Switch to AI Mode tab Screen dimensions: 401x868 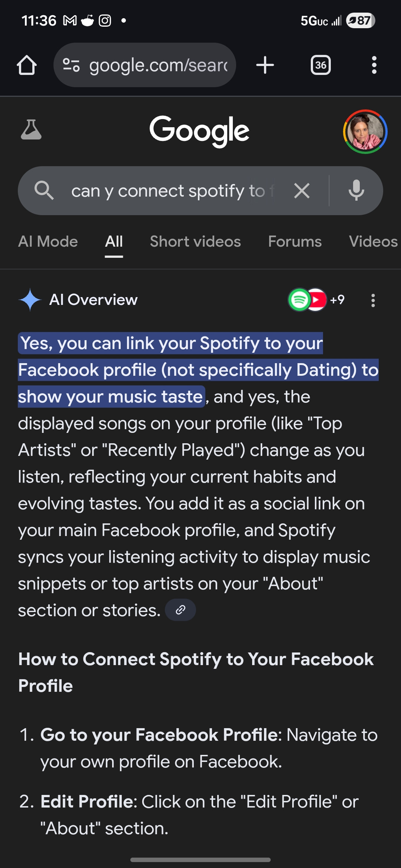tap(48, 241)
